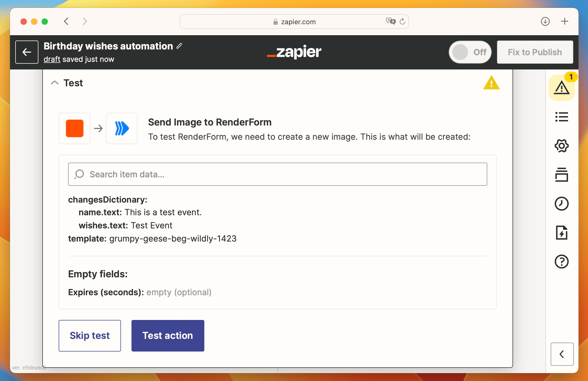The height and width of the screenshot is (381, 588).
Task: Select the Search item data input field
Action: click(277, 174)
